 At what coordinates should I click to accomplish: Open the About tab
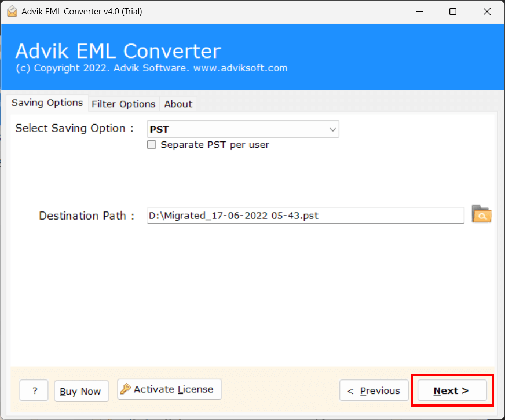[x=178, y=104]
